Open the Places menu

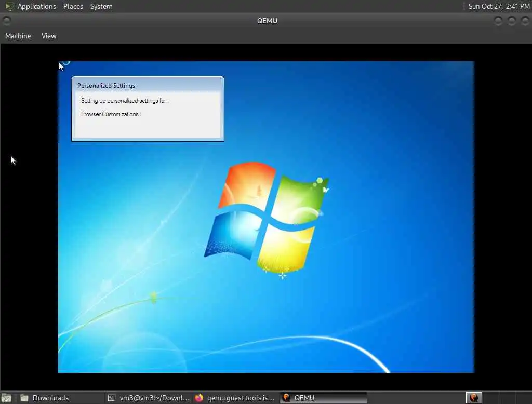(73, 6)
